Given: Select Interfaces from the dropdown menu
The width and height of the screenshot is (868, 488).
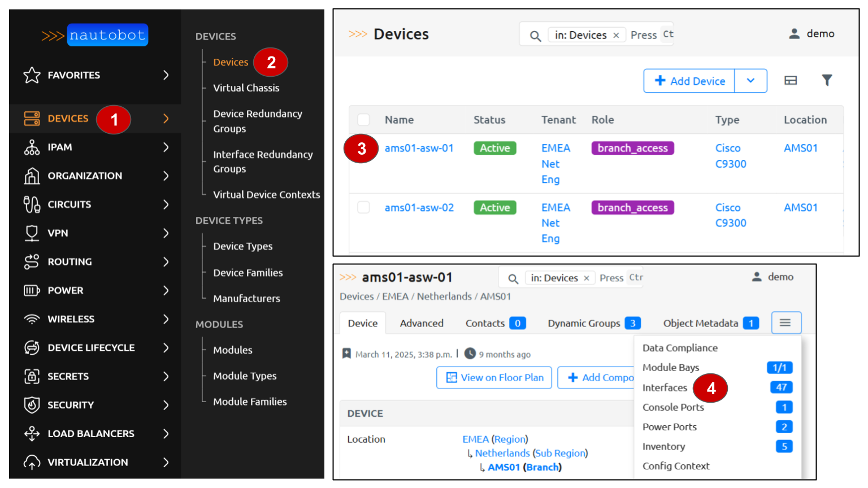Looking at the screenshot, I should tap(665, 387).
